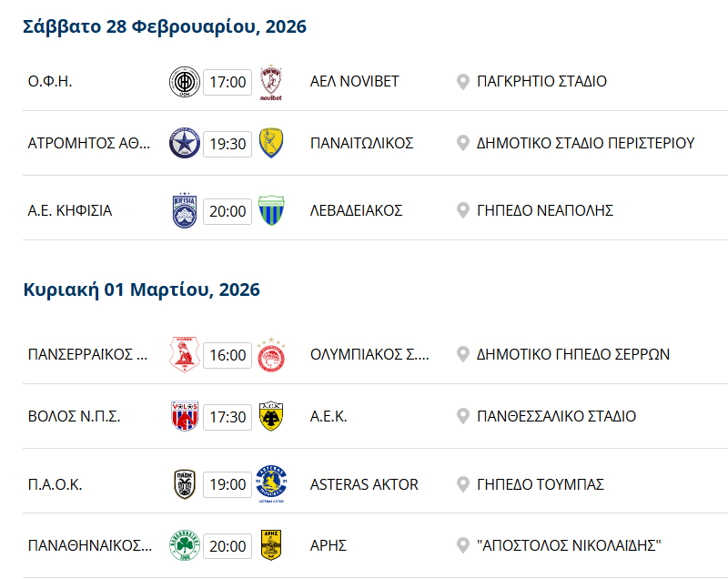Open the 19:00 Π.Α.Ο.Κ. match time box

227,484
